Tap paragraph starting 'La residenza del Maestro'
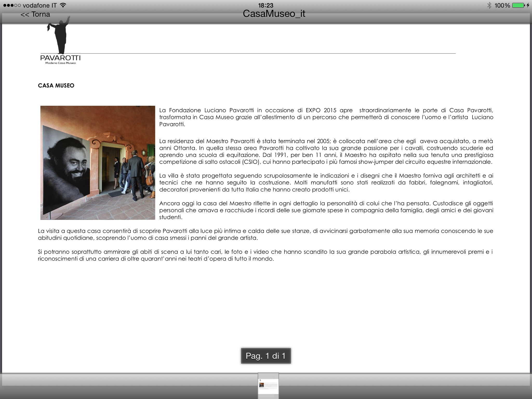The image size is (532, 399). tap(326, 151)
